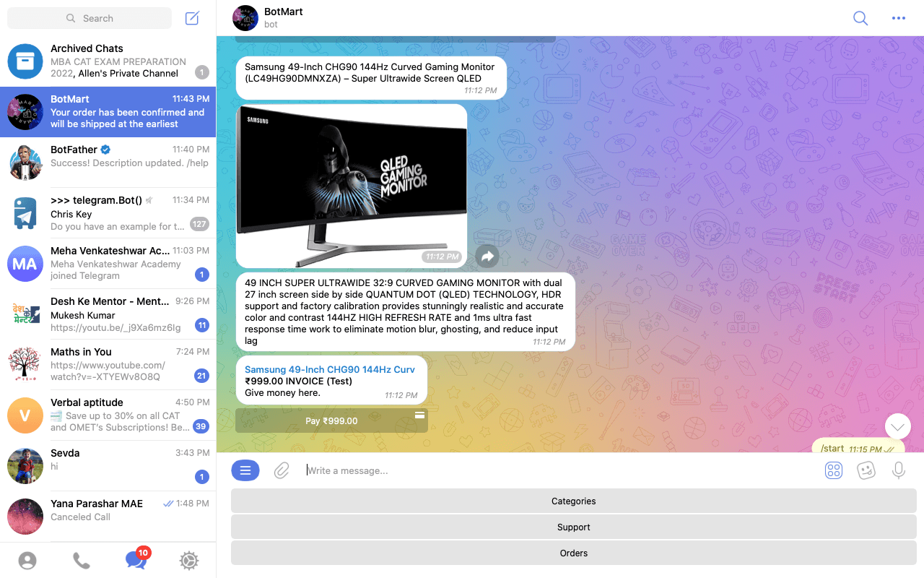Open the telegram.Bot() group chat name

(x=96, y=200)
